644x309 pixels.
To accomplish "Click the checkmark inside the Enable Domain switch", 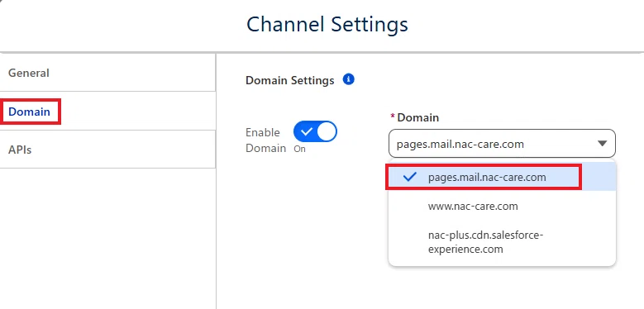I will 307,131.
